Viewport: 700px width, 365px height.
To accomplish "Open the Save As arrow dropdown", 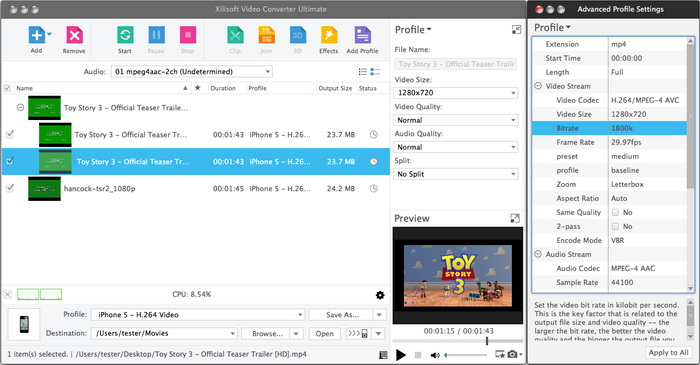I will [x=379, y=315].
